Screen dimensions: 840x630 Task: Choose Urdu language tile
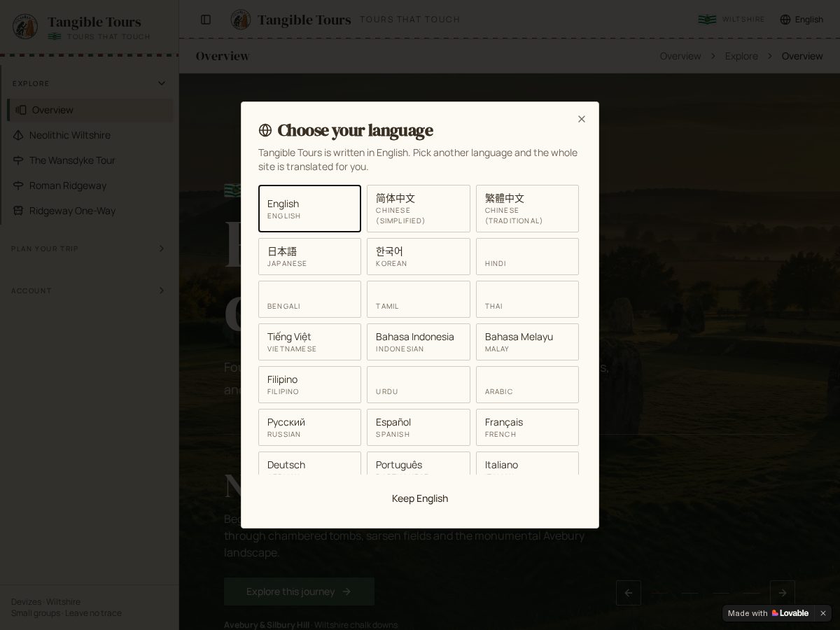point(419,384)
